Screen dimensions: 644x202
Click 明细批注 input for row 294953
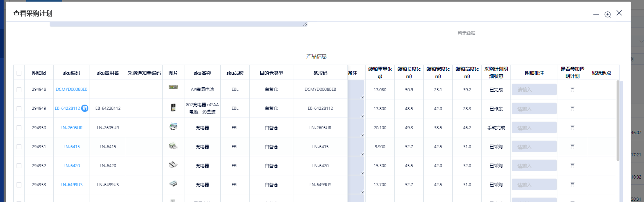[534, 185]
